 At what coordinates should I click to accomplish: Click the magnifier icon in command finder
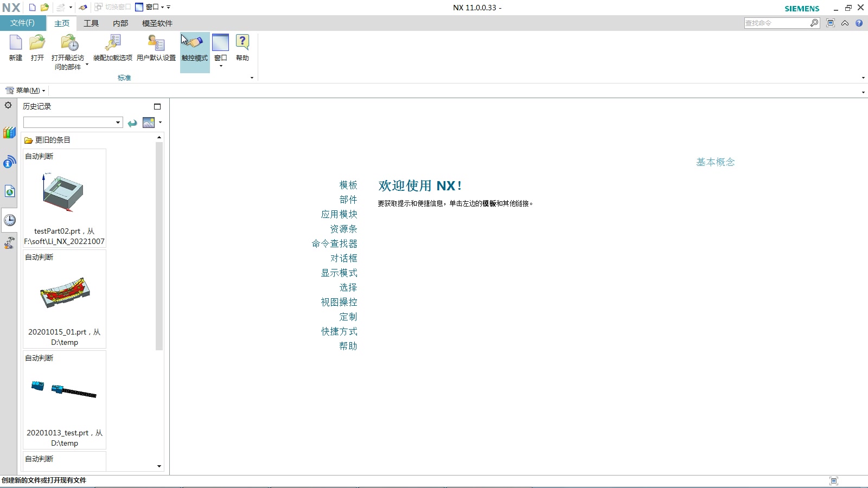pos(814,23)
